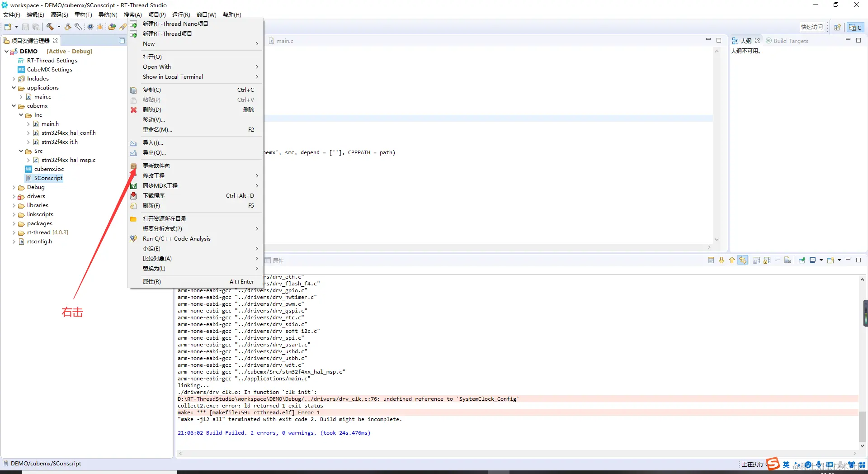Open dropdown arrow next to Build hammer
868x474 pixels.
pos(59,27)
